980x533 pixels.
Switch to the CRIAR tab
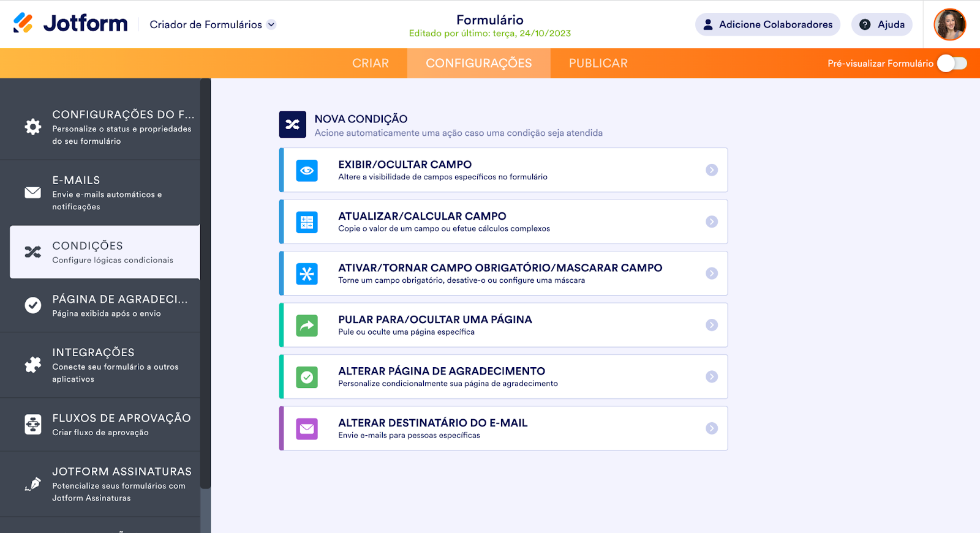pos(371,63)
